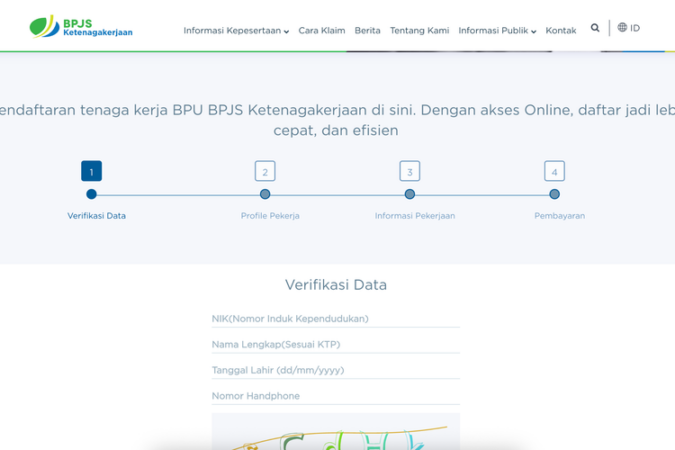
Task: Click the Pembayaran progress dot
Action: [x=554, y=194]
